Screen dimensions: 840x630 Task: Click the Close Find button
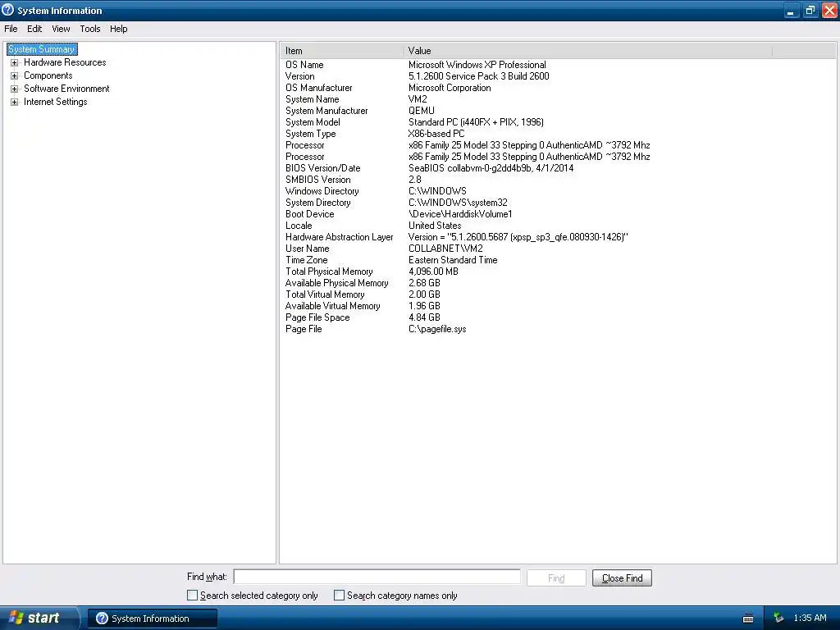[x=622, y=578]
